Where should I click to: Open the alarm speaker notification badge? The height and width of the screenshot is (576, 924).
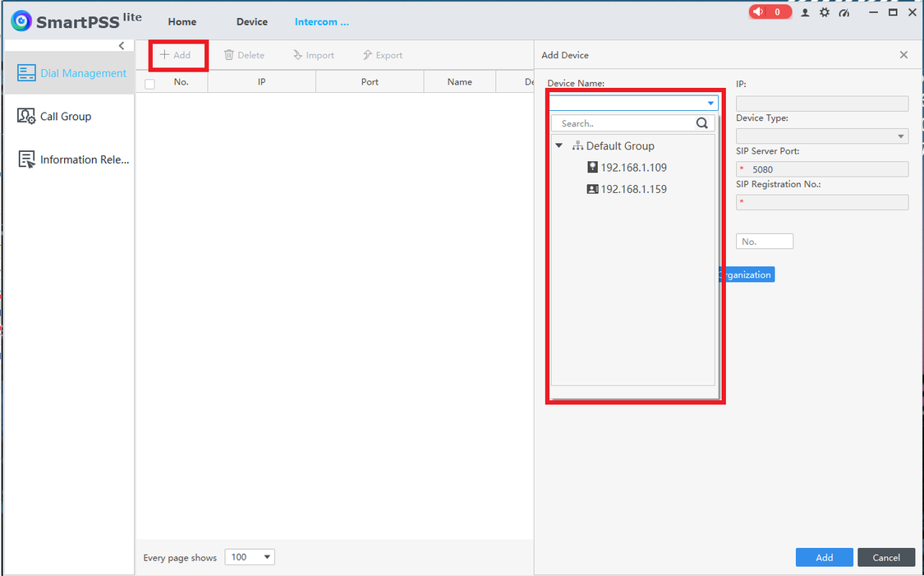coord(770,12)
